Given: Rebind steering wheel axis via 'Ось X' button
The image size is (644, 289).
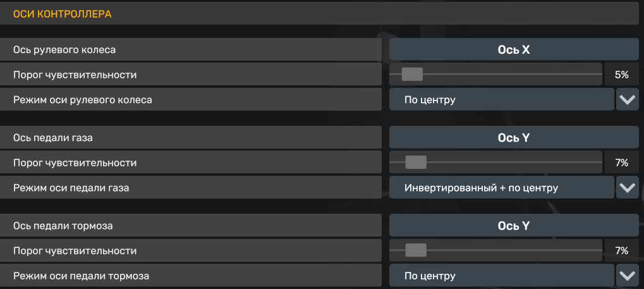Looking at the screenshot, I should pyautogui.click(x=514, y=50).
